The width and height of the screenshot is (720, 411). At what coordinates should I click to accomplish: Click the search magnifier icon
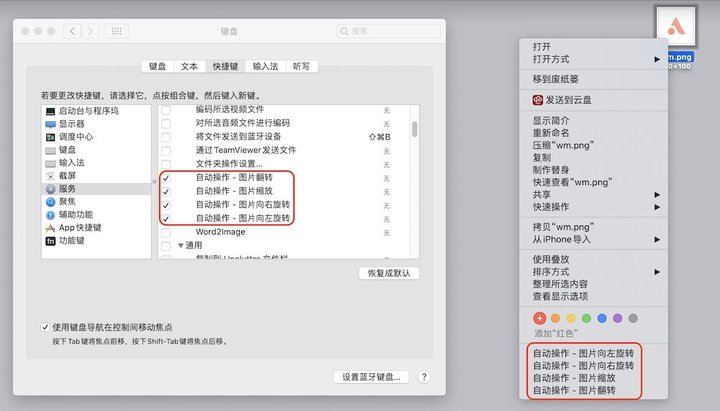(344, 31)
